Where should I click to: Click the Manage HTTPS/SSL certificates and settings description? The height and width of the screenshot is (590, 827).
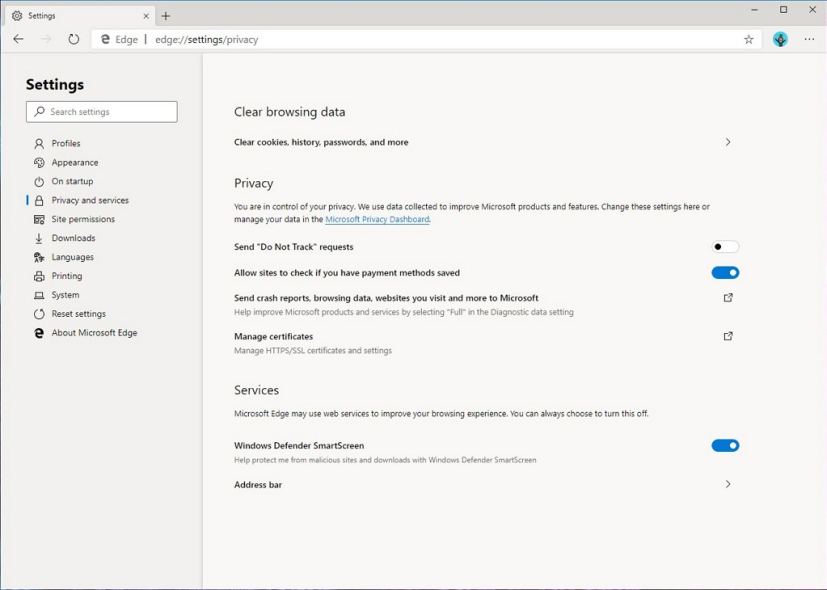[x=313, y=351]
